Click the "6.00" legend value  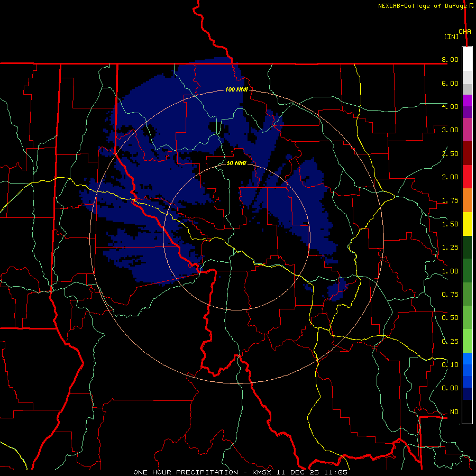(450, 83)
